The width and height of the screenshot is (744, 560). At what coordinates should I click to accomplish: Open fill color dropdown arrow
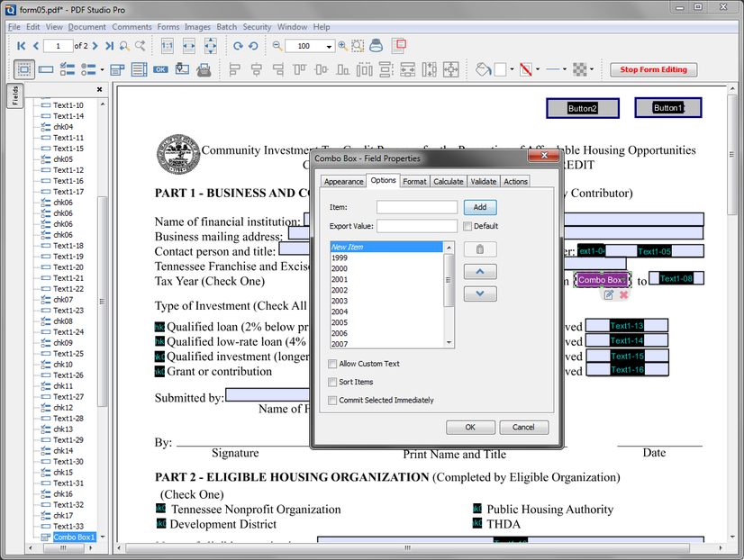512,69
